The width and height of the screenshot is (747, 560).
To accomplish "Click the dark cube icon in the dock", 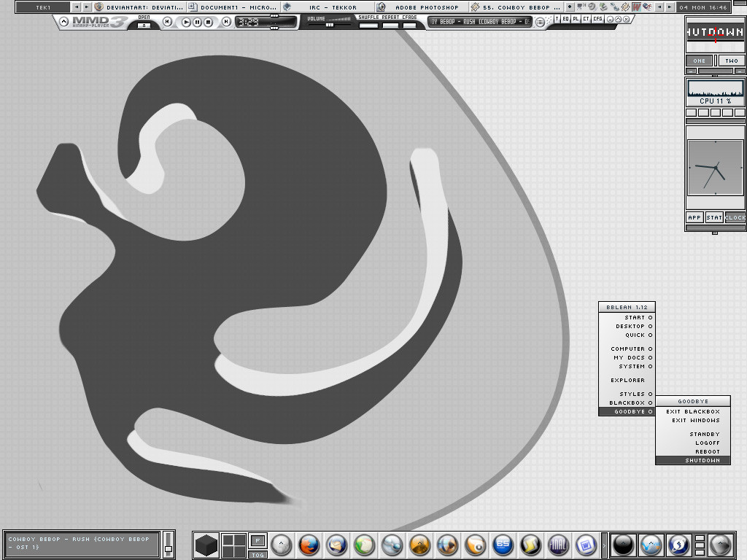I will coord(206,545).
